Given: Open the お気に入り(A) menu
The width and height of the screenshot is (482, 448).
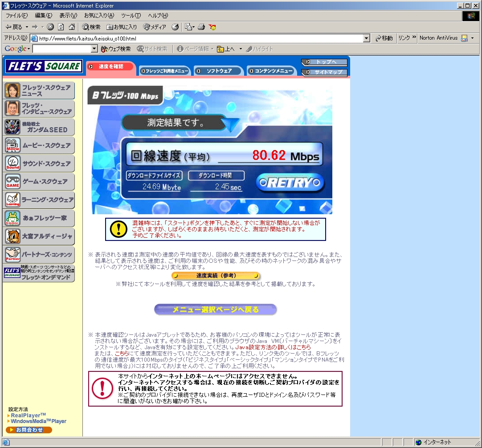Looking at the screenshot, I should click(99, 15).
